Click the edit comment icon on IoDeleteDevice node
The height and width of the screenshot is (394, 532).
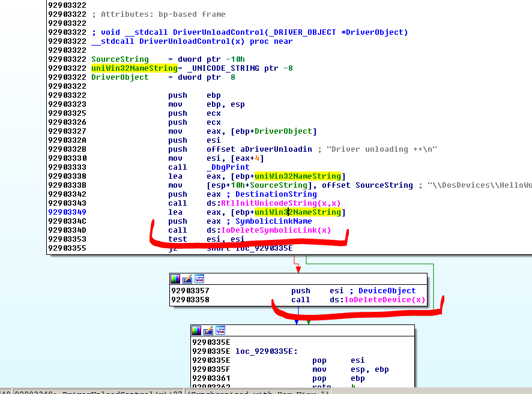click(x=187, y=279)
